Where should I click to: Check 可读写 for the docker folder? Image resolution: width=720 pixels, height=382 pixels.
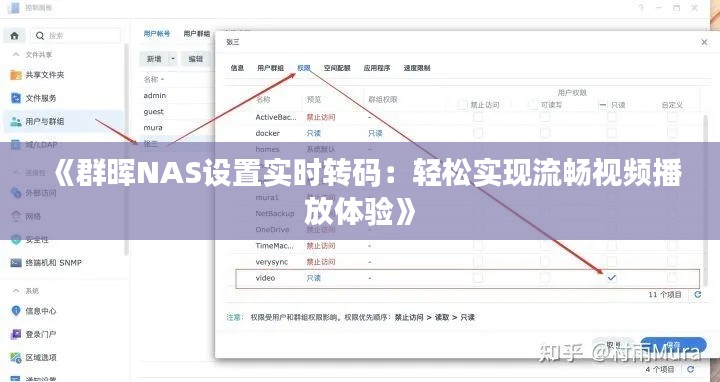coord(545,133)
